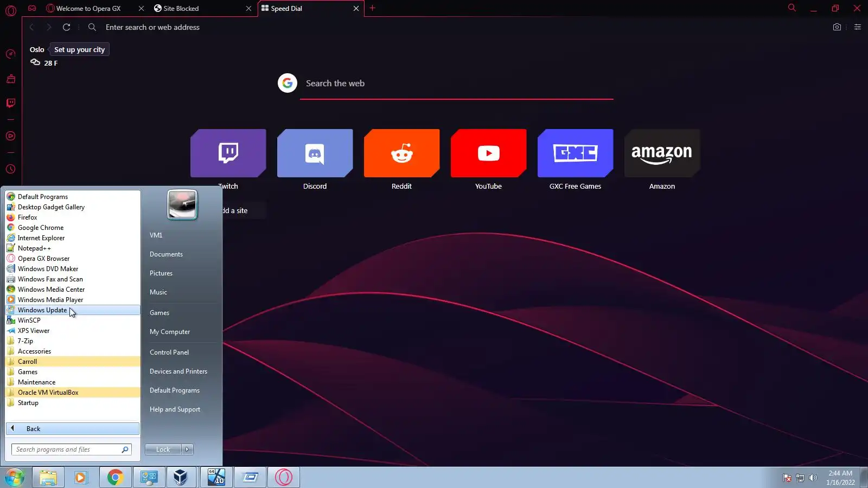
Task: Expand the Accessories folder
Action: pyautogui.click(x=73, y=351)
